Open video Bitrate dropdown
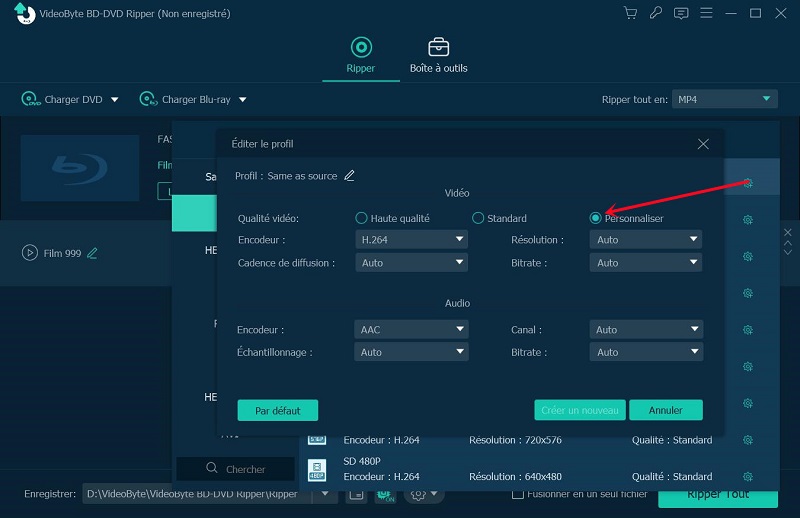The height and width of the screenshot is (518, 800). (645, 263)
